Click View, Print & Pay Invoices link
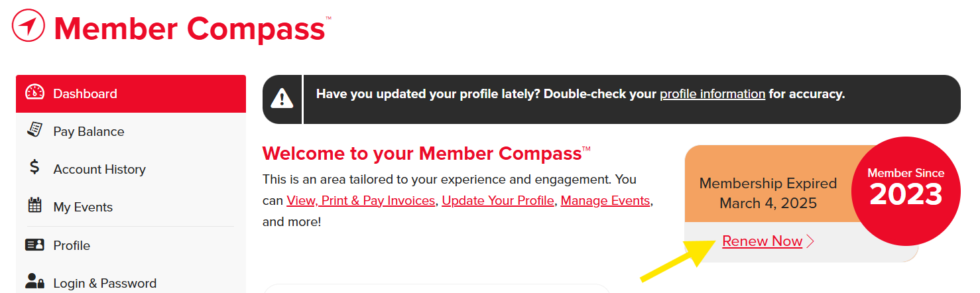The image size is (980, 293). 361,200
